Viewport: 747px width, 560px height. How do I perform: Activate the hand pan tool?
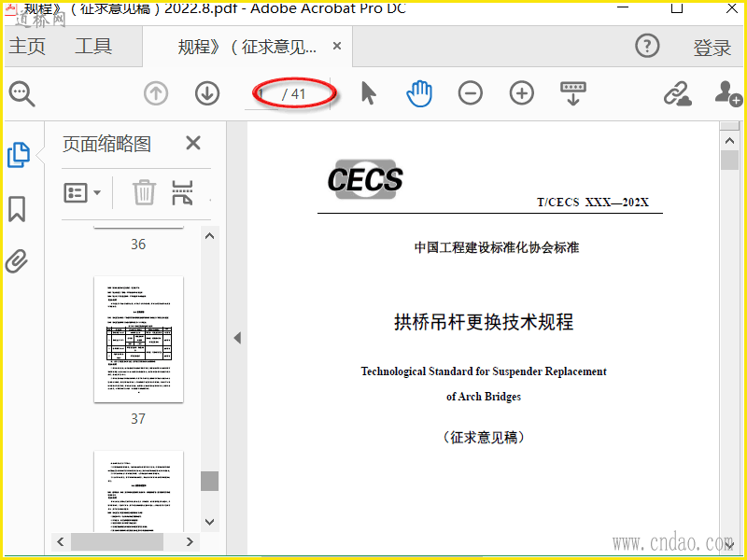point(419,93)
